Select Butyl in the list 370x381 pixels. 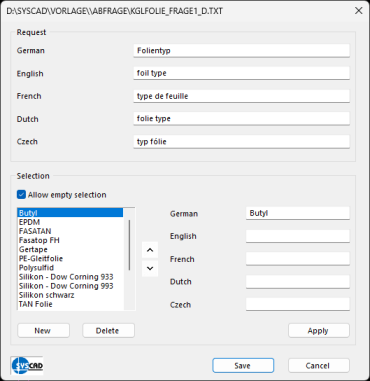(70, 213)
